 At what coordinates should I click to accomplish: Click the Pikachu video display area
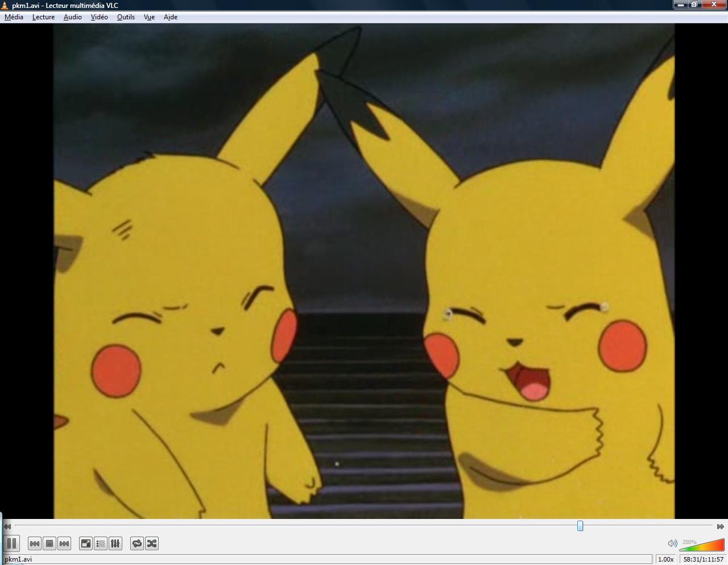click(x=364, y=271)
